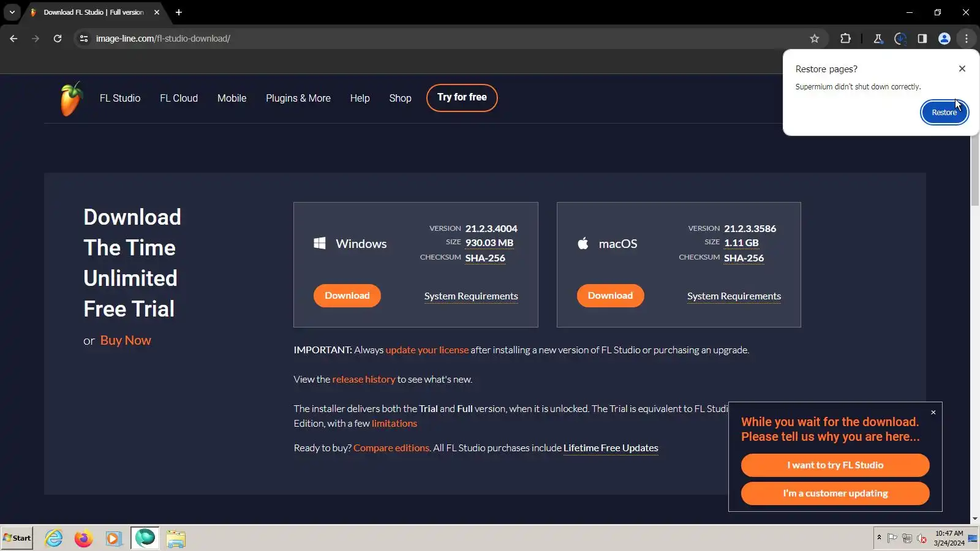
Task: Click the Supermium taskbar icon
Action: (145, 538)
